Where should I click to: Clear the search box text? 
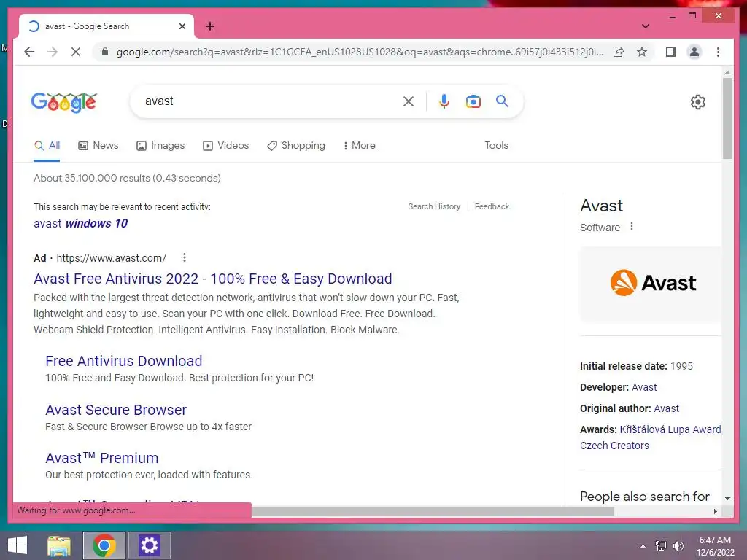409,101
